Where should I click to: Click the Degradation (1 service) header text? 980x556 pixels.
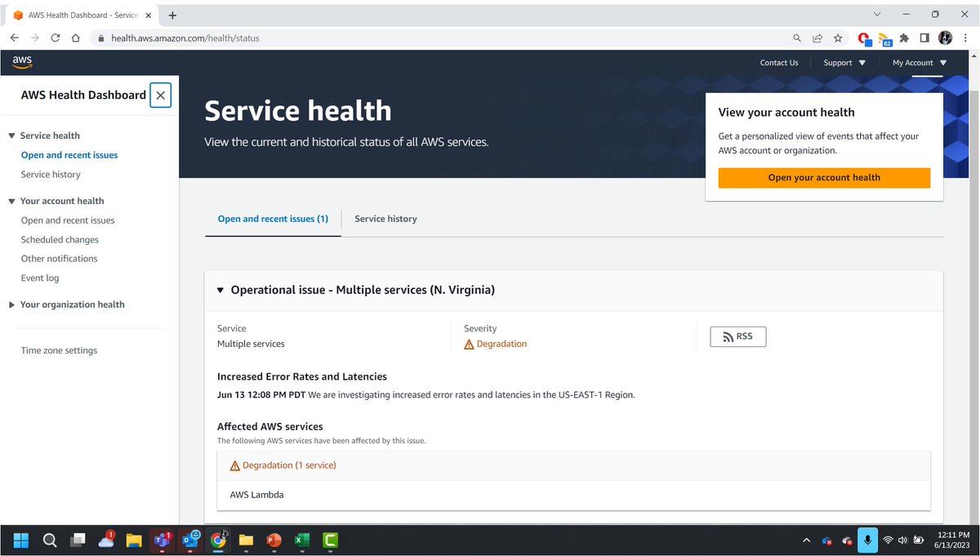tap(289, 465)
